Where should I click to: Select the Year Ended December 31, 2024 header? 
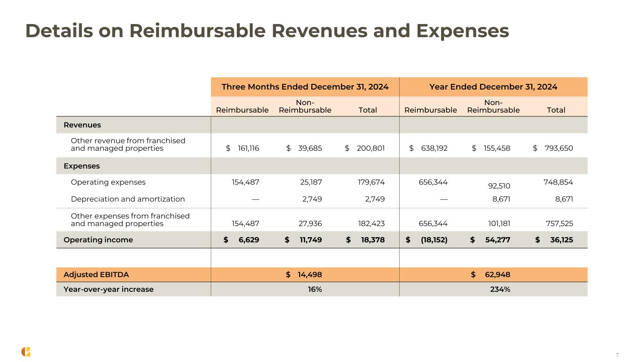click(493, 87)
